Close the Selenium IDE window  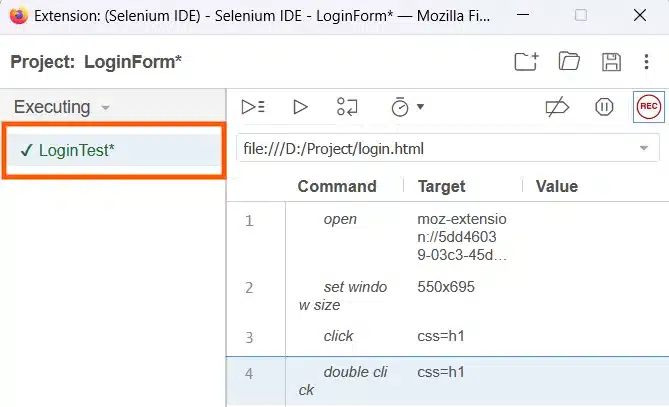tap(640, 15)
